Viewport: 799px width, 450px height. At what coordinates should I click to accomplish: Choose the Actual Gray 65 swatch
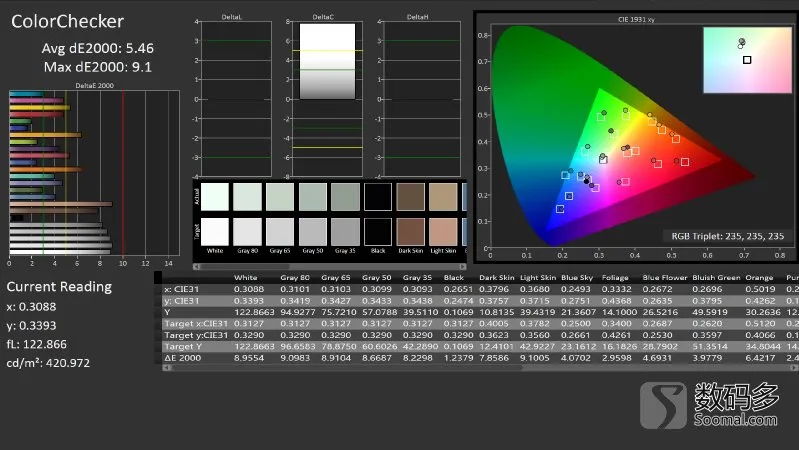coord(280,197)
